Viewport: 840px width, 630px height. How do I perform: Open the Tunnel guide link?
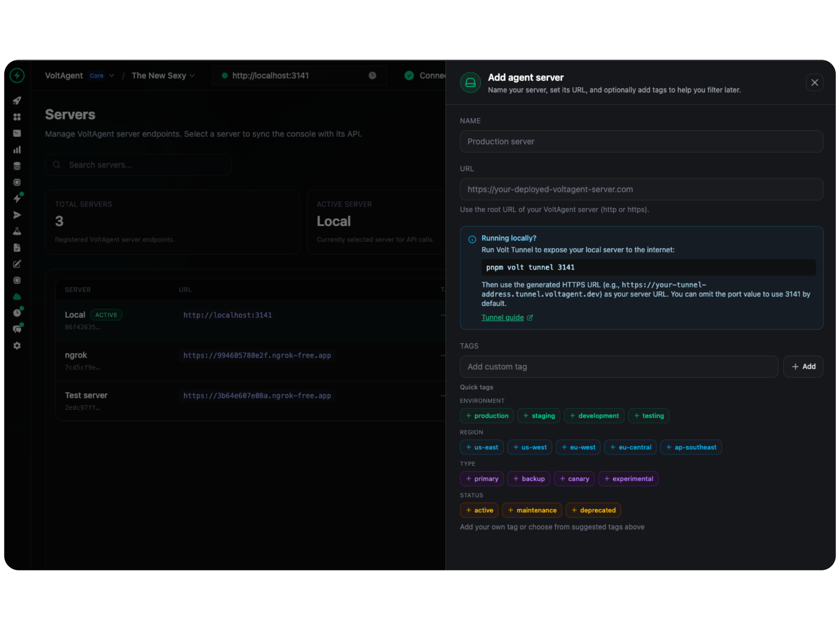point(503,317)
